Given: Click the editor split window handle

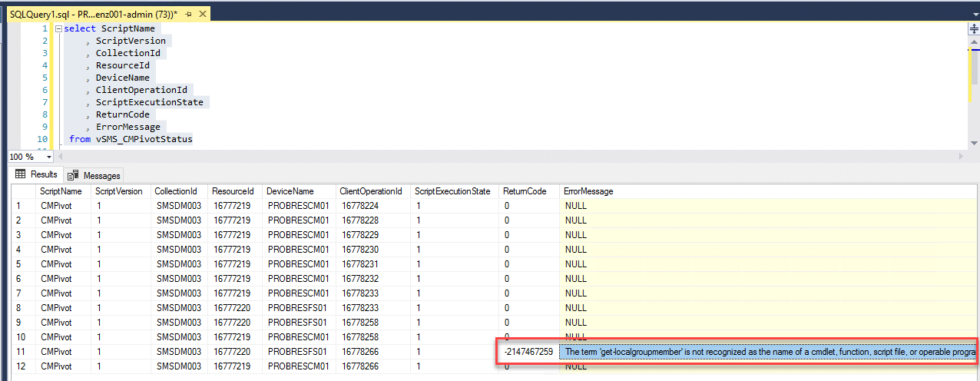Looking at the screenshot, I should click(x=974, y=28).
